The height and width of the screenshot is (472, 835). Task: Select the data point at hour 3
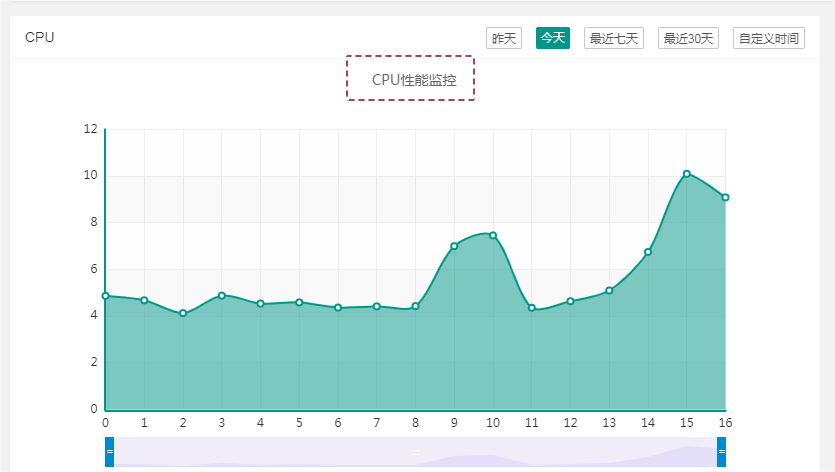tap(222, 296)
